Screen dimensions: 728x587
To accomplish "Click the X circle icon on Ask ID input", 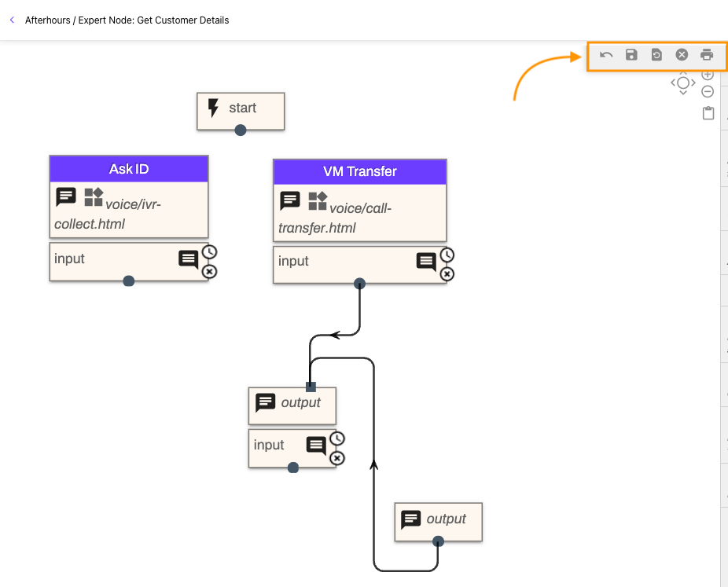I will point(209,271).
